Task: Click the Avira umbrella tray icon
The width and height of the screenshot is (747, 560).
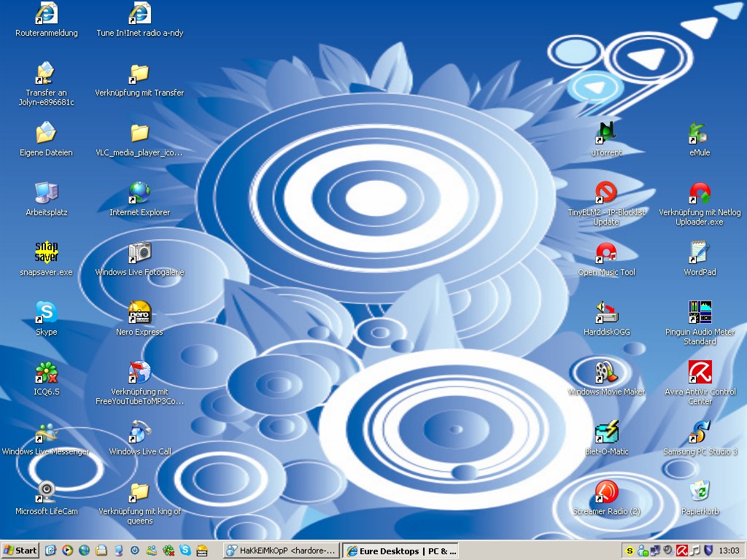Action: 681,551
